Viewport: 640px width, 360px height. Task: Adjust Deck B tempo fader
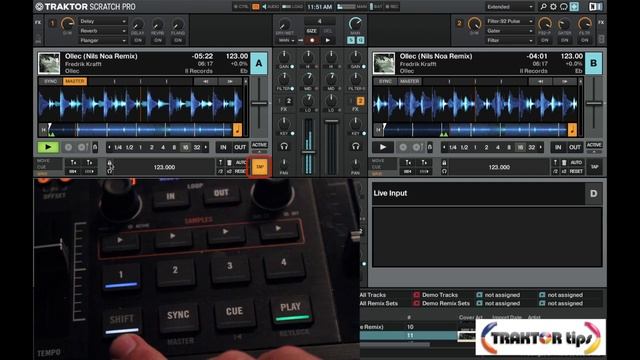[594, 103]
